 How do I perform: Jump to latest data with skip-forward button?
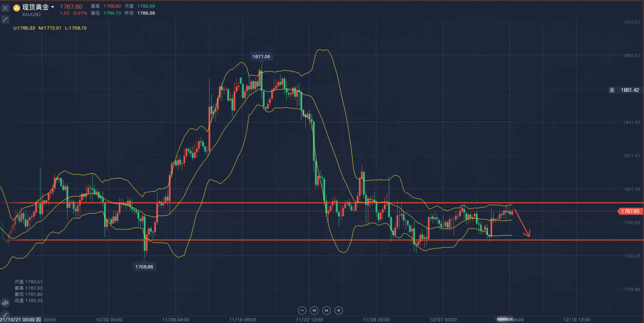327,310
